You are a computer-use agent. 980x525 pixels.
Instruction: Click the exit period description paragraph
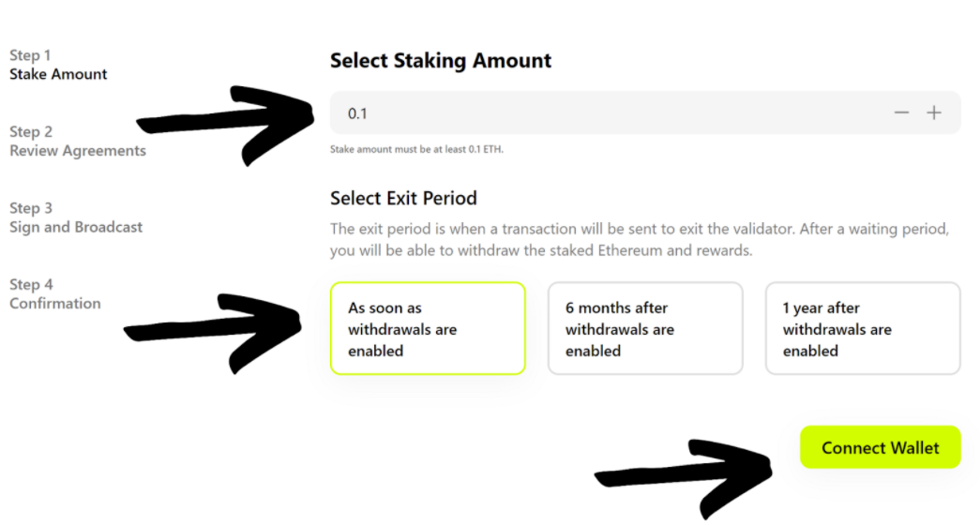tap(640, 240)
